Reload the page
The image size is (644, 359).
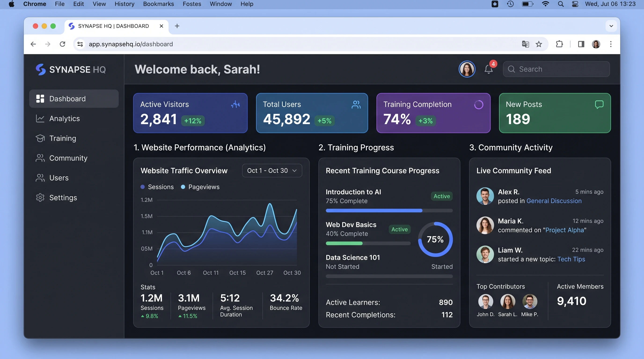62,44
